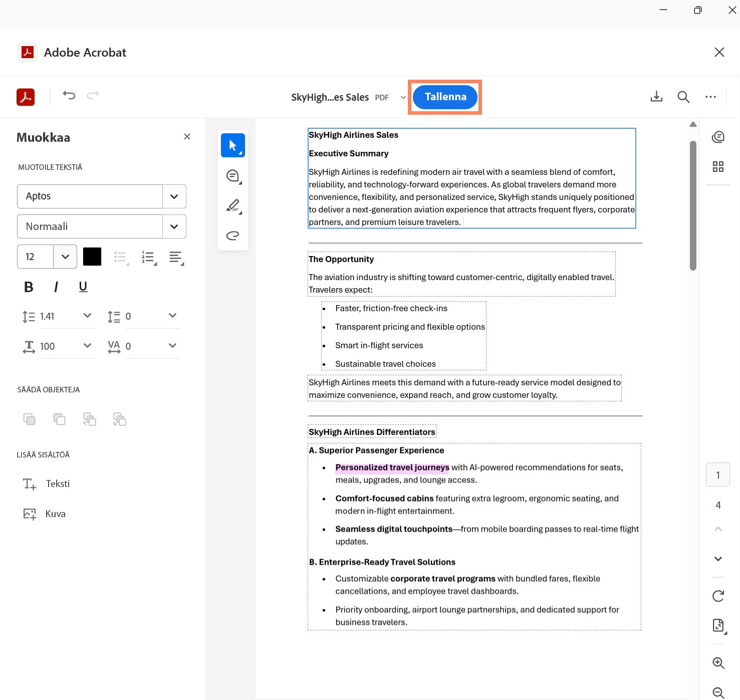Redo the last undone edit
740x700 pixels.
[93, 95]
